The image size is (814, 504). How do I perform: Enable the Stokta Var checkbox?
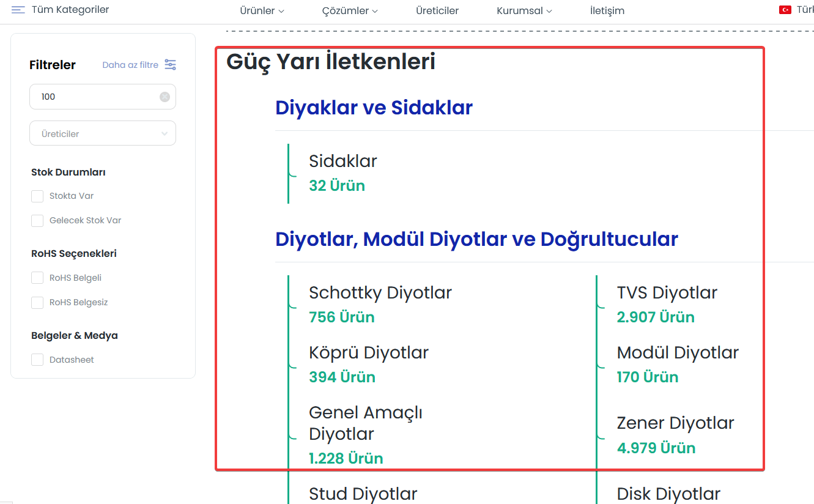coord(37,196)
